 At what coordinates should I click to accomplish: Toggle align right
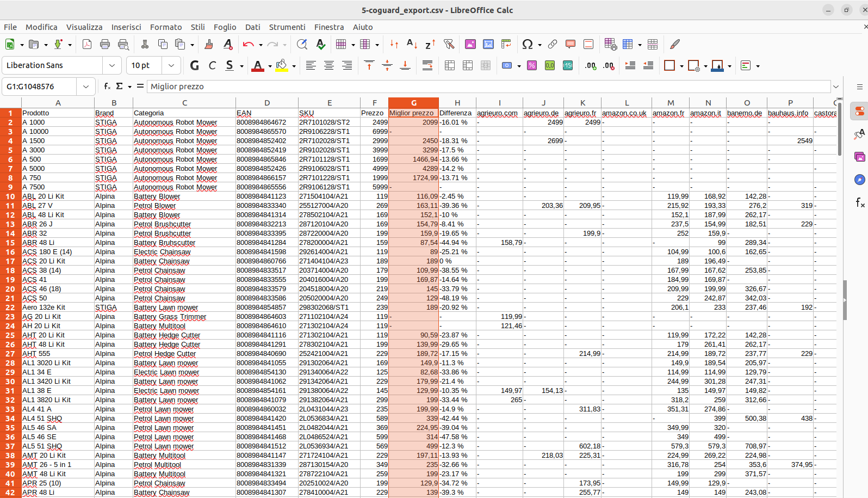pos(347,65)
